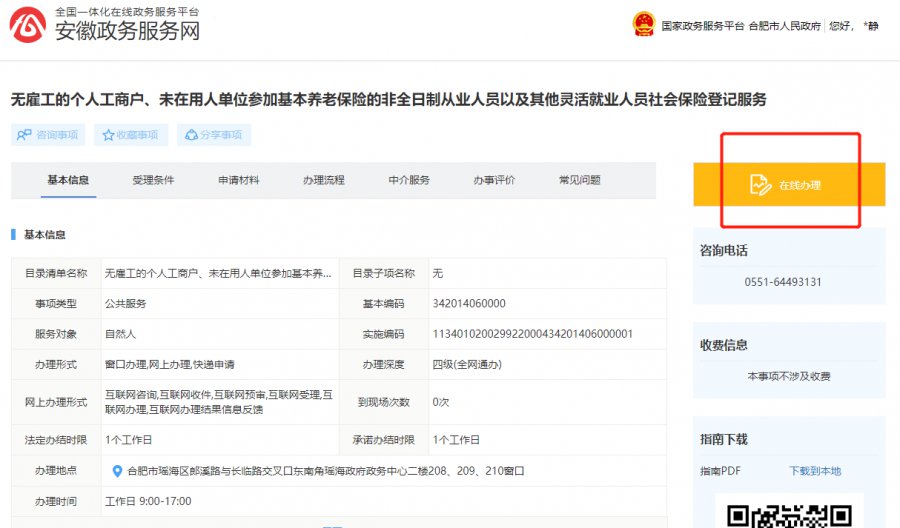
Task: Open the 申请材料 tab
Action: tap(239, 180)
